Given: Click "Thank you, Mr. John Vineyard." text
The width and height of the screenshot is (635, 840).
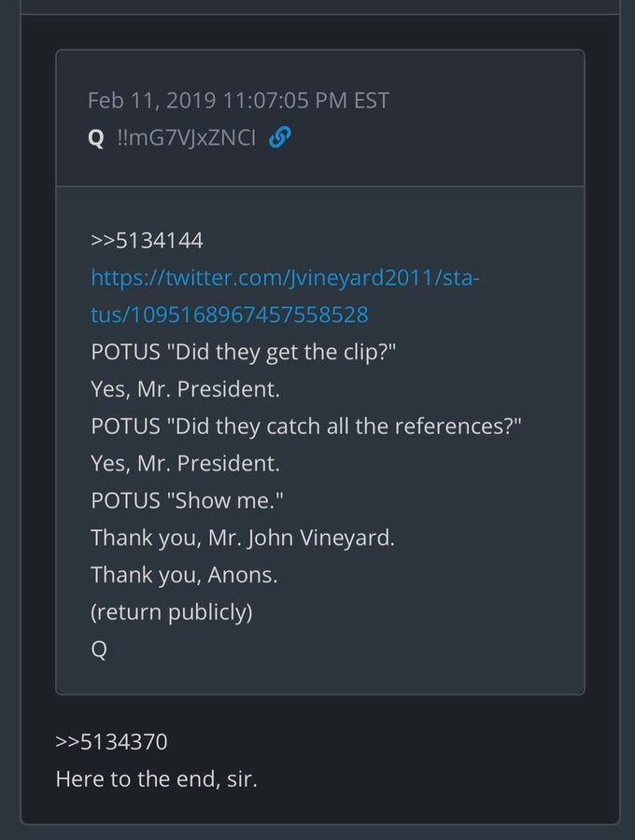Looking at the screenshot, I should [243, 538].
